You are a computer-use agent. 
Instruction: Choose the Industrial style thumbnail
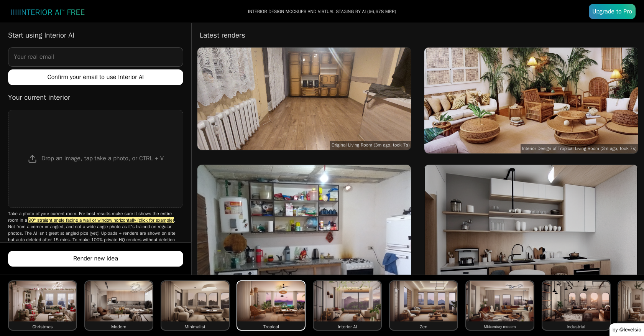pyautogui.click(x=576, y=305)
